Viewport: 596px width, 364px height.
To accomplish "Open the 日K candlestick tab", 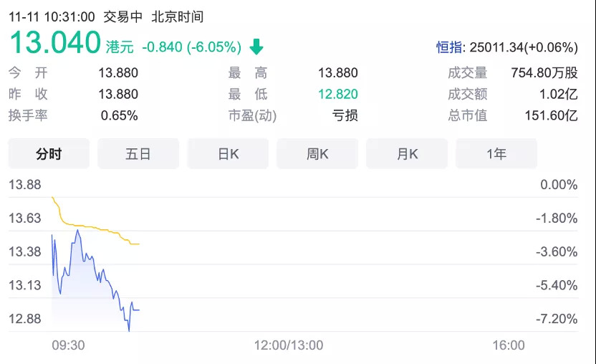I will click(x=228, y=153).
